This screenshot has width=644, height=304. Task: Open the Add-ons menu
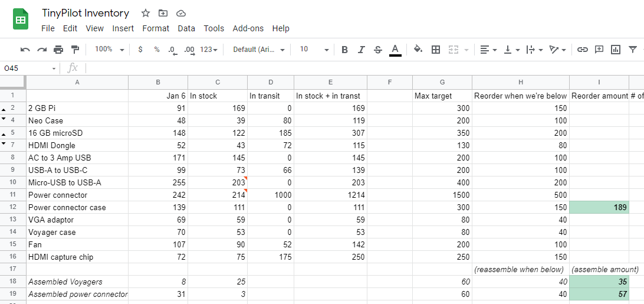click(x=248, y=28)
